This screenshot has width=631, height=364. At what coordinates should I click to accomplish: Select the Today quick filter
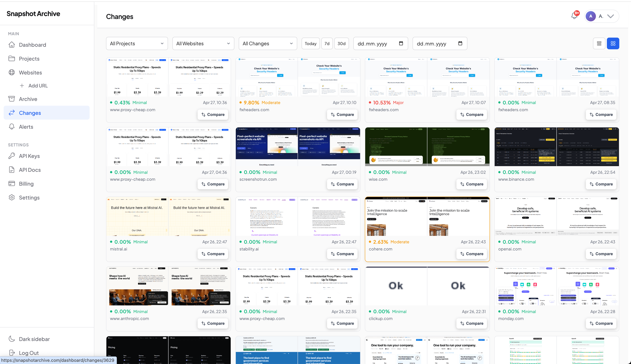pyautogui.click(x=310, y=43)
